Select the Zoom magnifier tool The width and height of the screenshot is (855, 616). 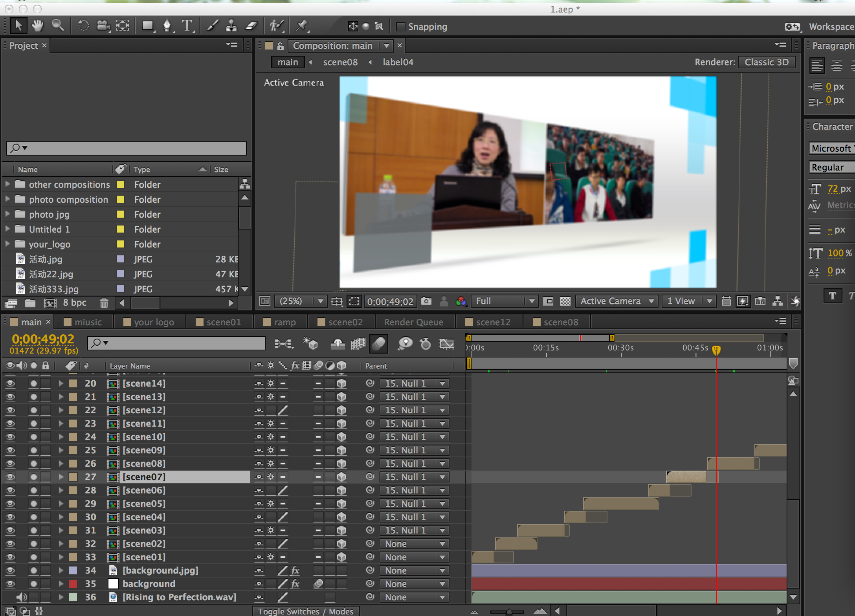(x=58, y=26)
